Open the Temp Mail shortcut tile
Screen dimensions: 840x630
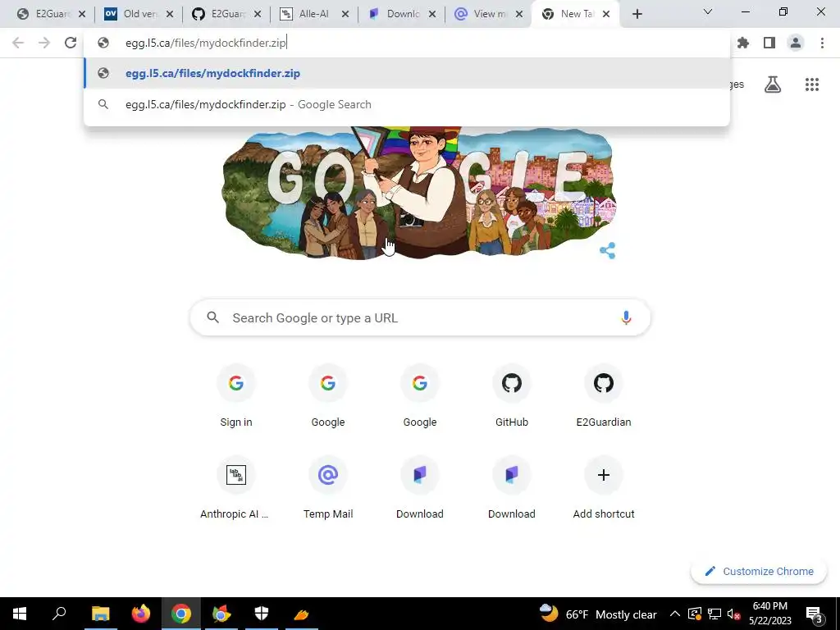coord(328,488)
